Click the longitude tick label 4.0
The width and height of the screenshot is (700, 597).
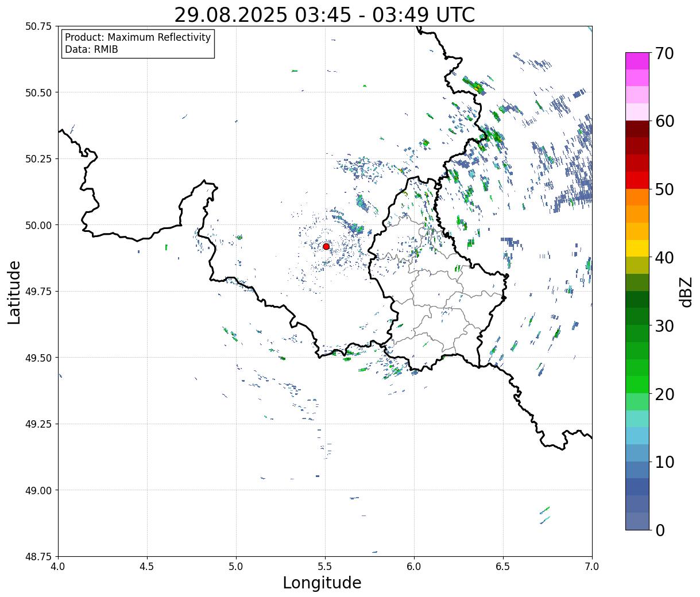point(58,567)
